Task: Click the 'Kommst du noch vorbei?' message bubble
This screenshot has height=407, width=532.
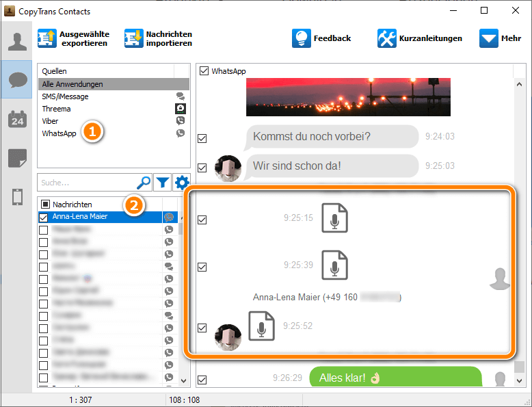Action: [x=332, y=136]
